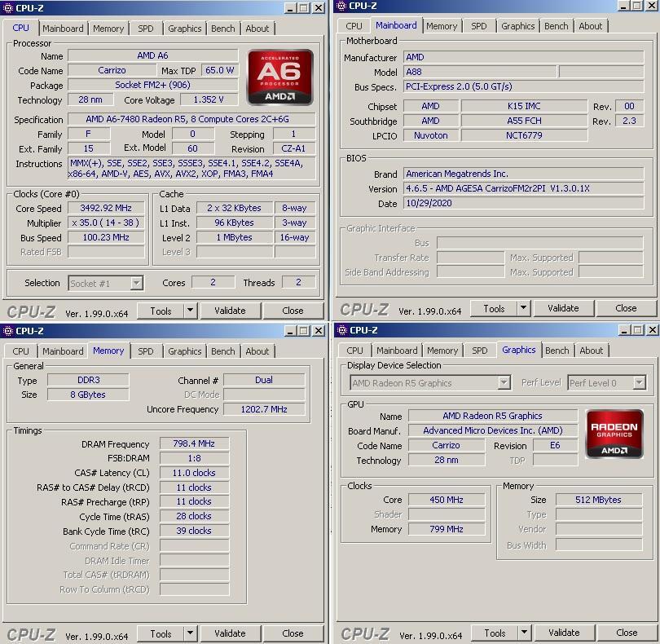Click DRAM Frequency value 798.4 MHz
This screenshot has height=644, width=660.
(x=194, y=443)
